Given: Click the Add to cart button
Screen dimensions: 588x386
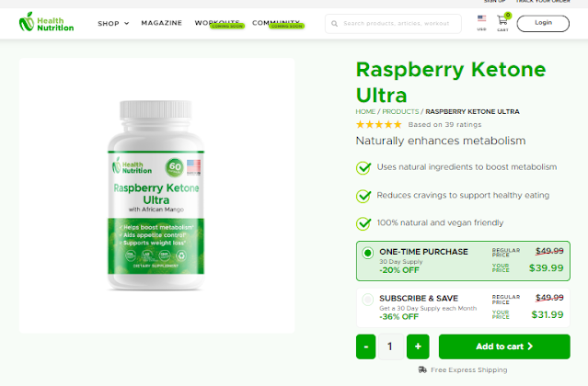Looking at the screenshot, I should coord(504,346).
